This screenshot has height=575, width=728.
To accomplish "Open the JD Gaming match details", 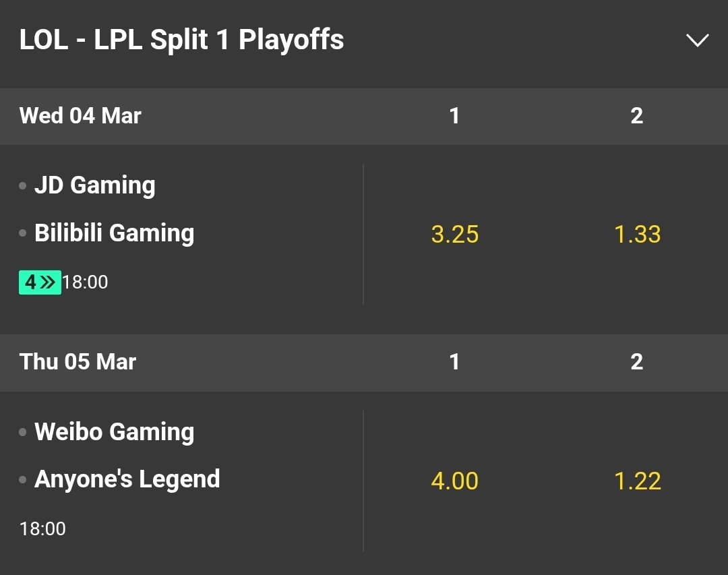I will pyautogui.click(x=95, y=185).
